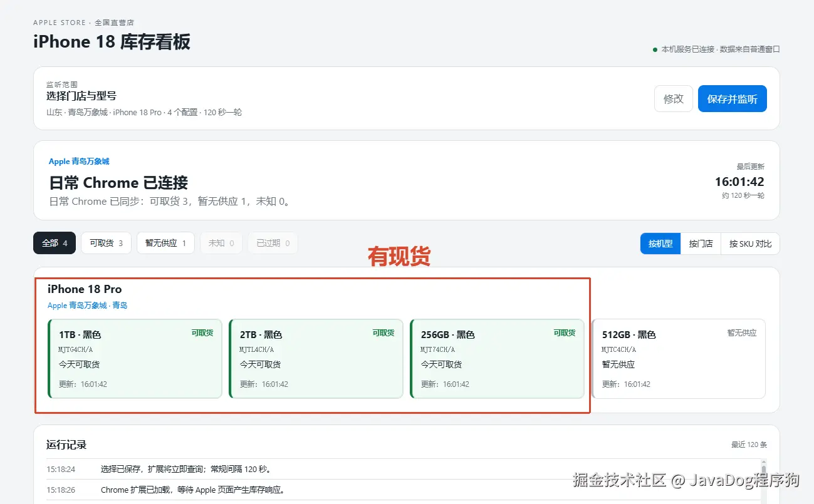Switch to 按机型 view
The image size is (814, 504).
click(x=660, y=244)
